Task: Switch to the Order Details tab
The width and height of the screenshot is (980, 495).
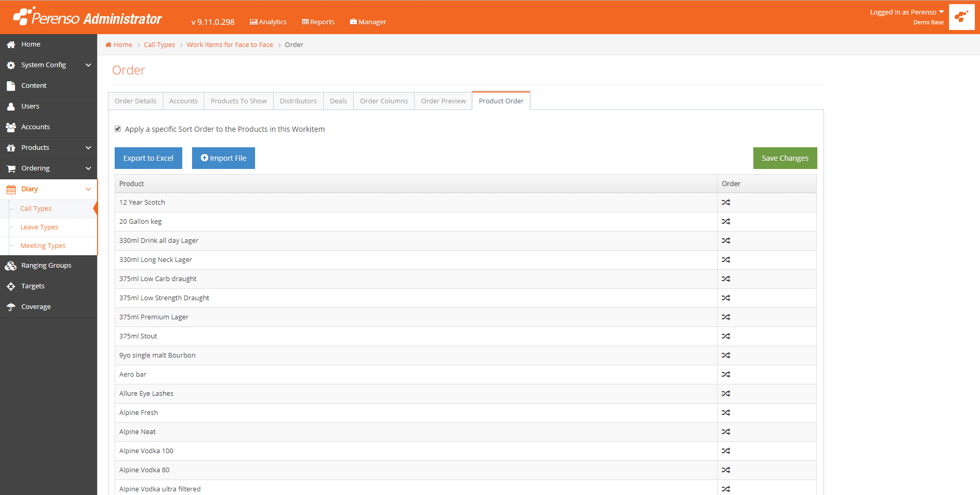Action: pos(135,101)
